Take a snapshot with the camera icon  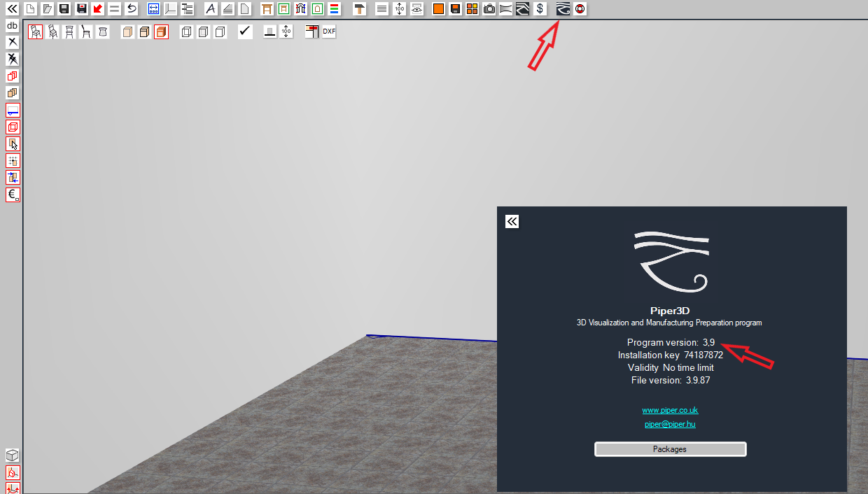pos(489,9)
